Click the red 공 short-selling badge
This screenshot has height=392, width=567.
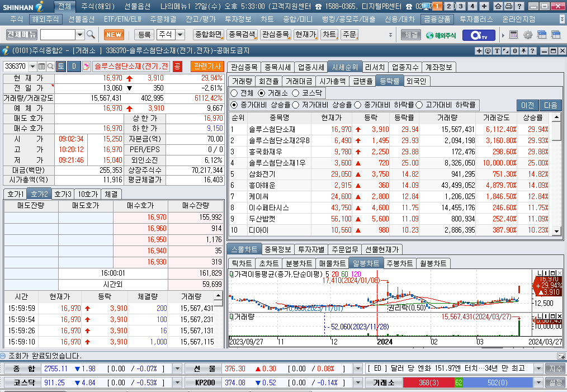pos(177,66)
